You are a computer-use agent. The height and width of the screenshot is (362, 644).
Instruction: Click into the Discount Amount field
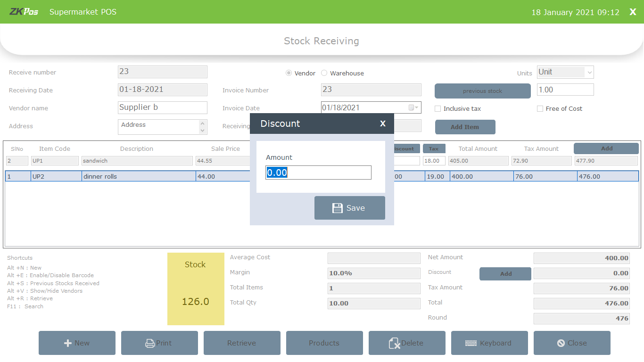(x=318, y=173)
